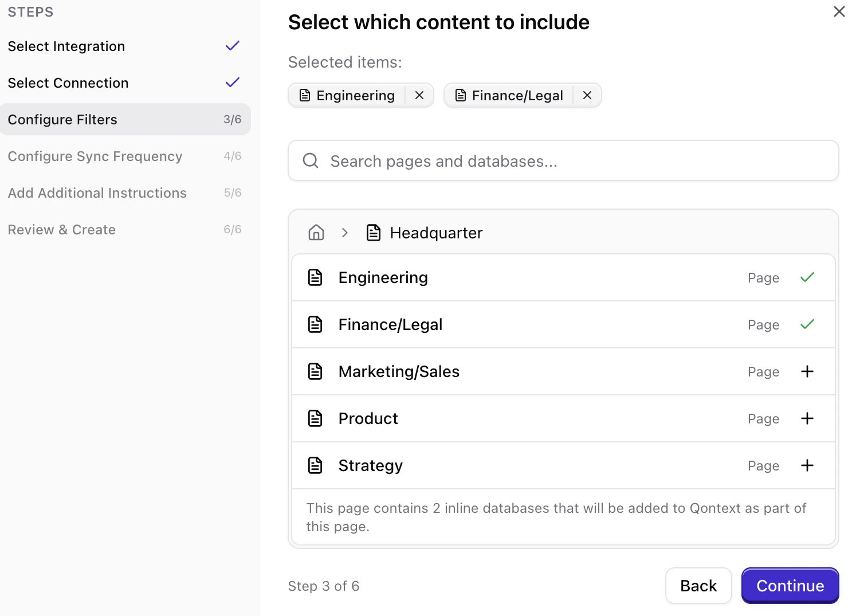The width and height of the screenshot is (856, 616).
Task: Click the document icon next to Strategy
Action: 315,465
